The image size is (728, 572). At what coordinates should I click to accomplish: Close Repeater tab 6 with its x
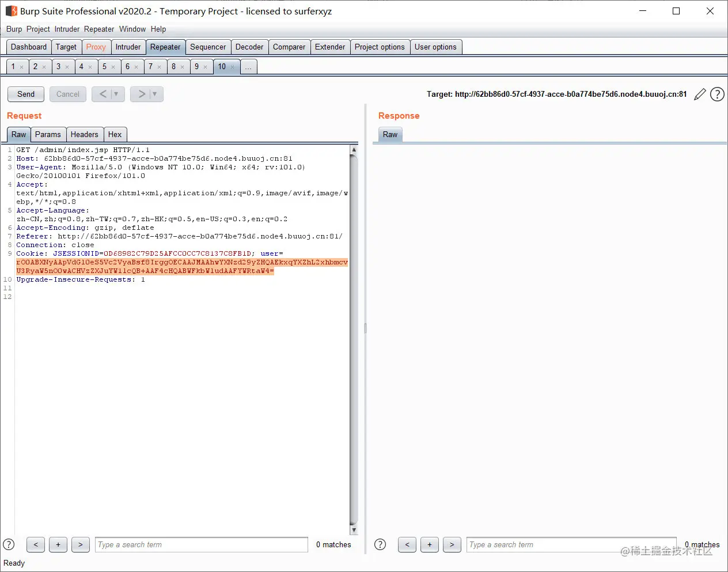tap(136, 67)
